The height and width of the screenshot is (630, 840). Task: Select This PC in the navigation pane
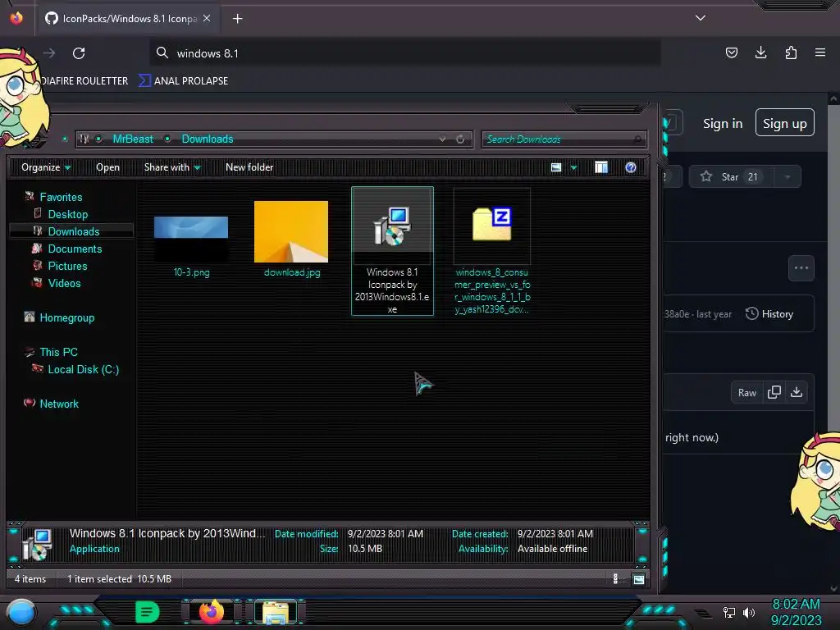tap(58, 352)
